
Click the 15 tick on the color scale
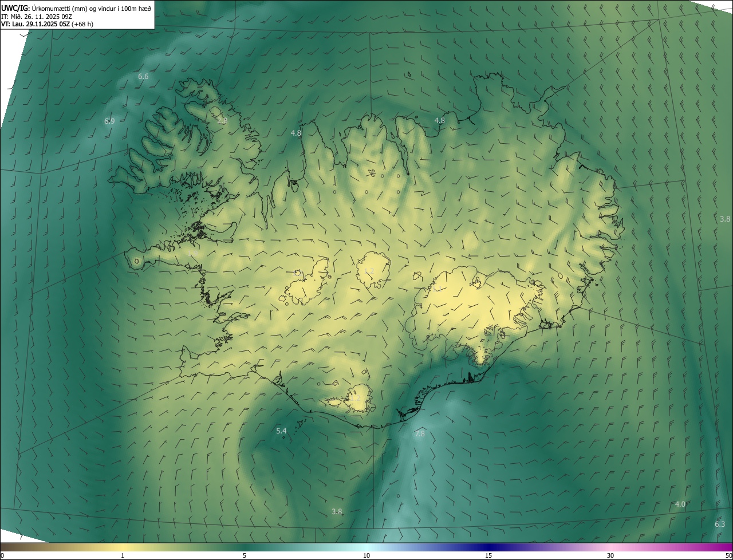pos(488,555)
